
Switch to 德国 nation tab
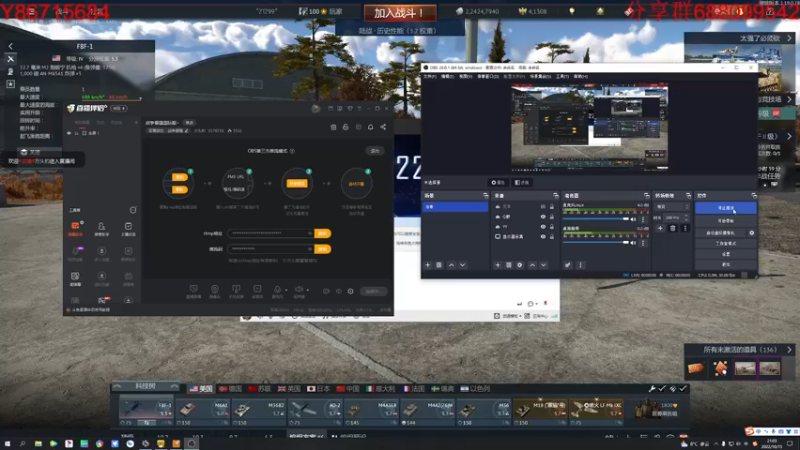point(231,389)
